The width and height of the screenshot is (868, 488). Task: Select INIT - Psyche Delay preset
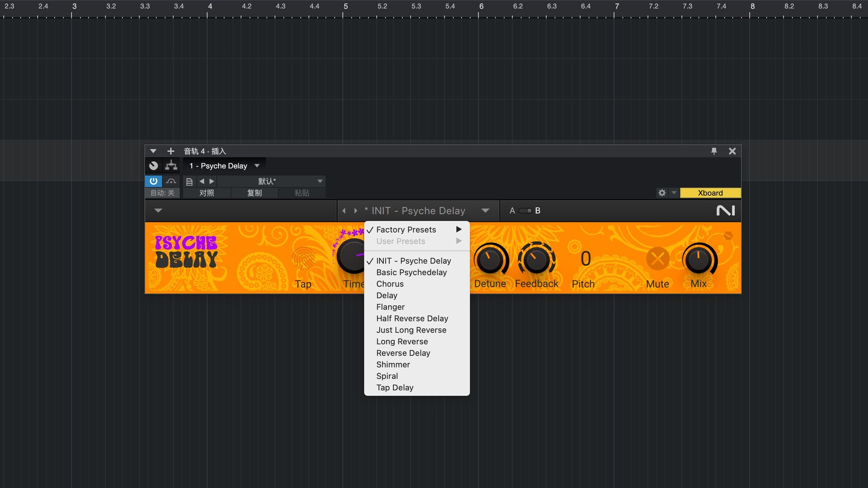[x=417, y=261]
